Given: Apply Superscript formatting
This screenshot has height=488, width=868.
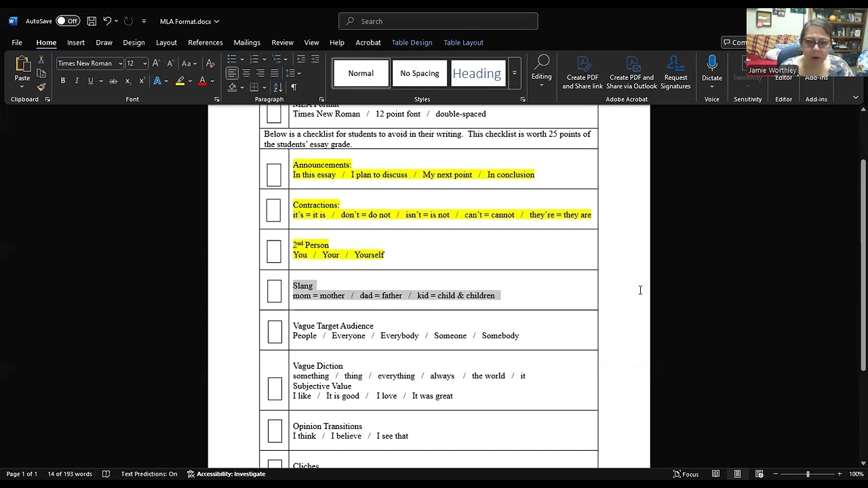Looking at the screenshot, I should [142, 81].
